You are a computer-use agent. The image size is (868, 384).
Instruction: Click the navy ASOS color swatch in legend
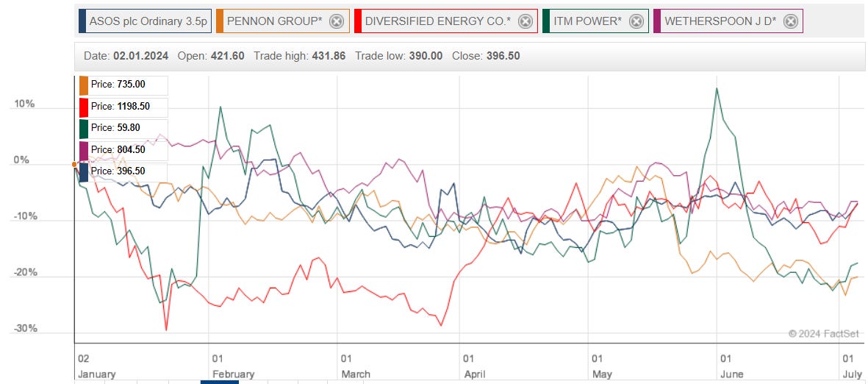pos(82,21)
